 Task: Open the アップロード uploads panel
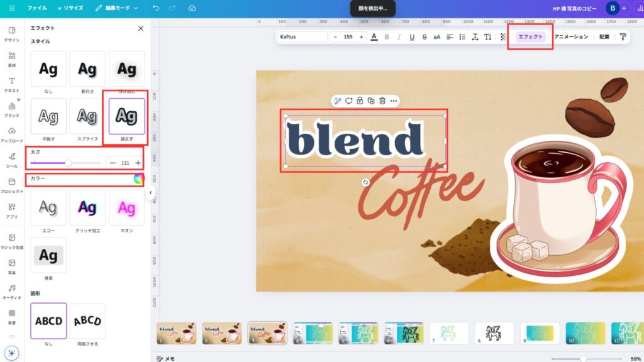(12, 134)
